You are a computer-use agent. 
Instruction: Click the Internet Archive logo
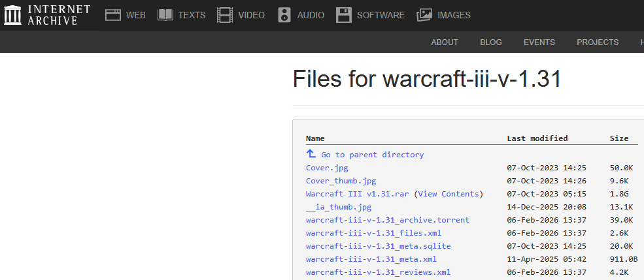click(x=47, y=15)
